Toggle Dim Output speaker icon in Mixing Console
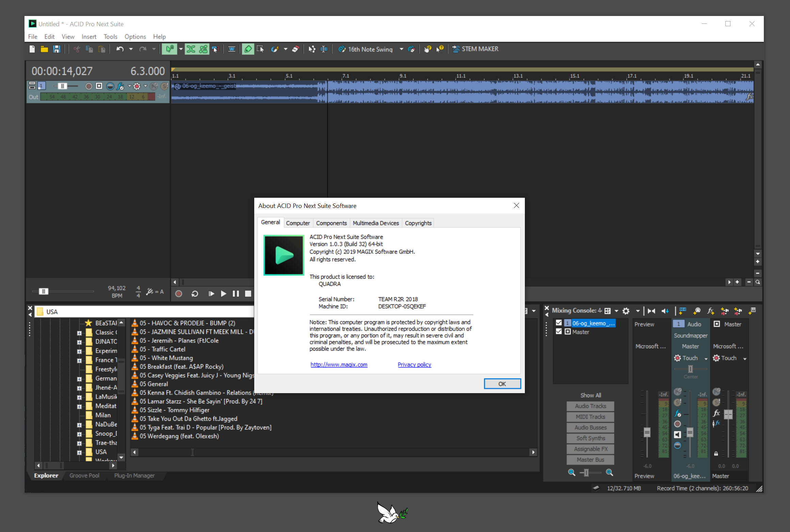The width and height of the screenshot is (790, 532). click(665, 311)
